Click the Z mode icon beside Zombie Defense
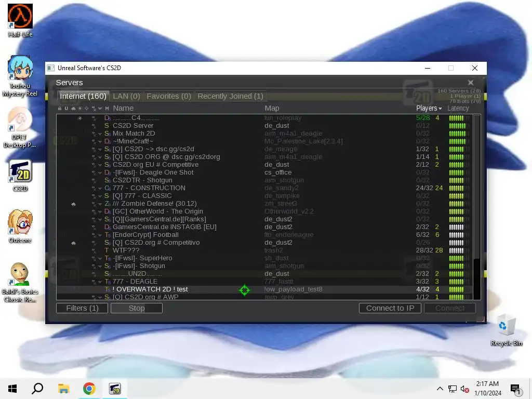The image size is (532, 399). [x=107, y=204]
